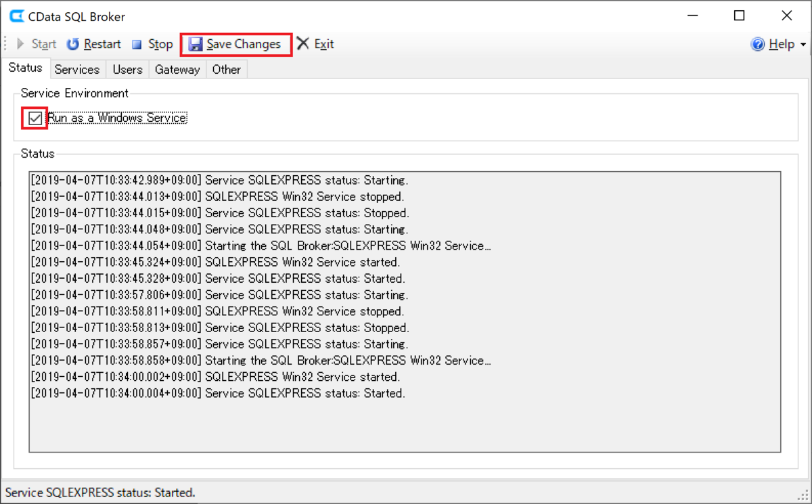The width and height of the screenshot is (812, 504).
Task: Expand the Help dropdown arrow
Action: (x=803, y=45)
